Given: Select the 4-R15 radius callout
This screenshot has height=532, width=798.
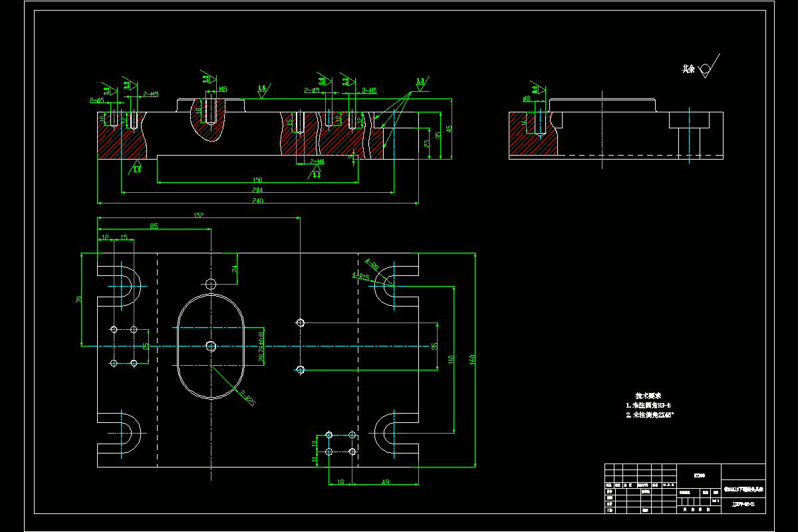Looking at the screenshot, I should click(x=360, y=277).
